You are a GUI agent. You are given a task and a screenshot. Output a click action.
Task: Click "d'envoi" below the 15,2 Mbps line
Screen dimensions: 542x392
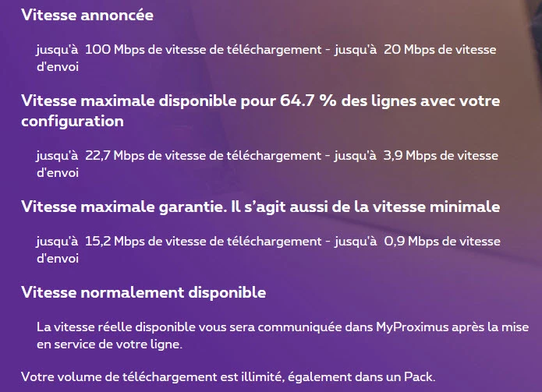[58, 258]
